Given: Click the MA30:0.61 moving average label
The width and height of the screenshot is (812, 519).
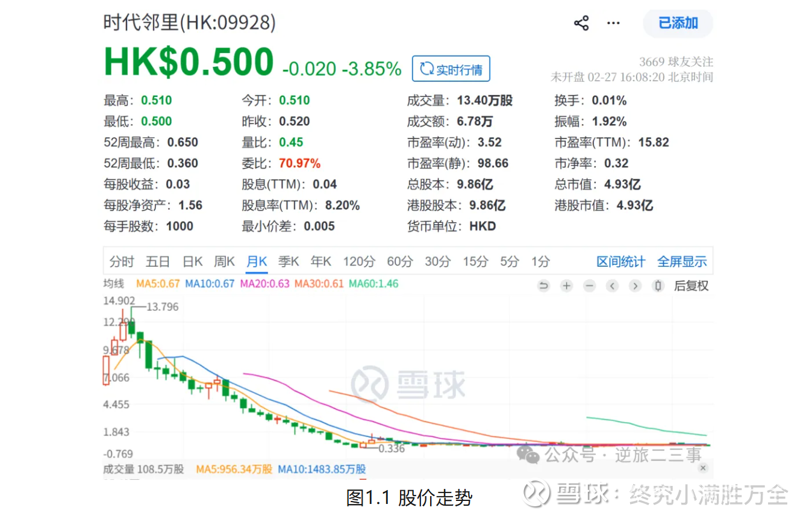Looking at the screenshot, I should 319,284.
